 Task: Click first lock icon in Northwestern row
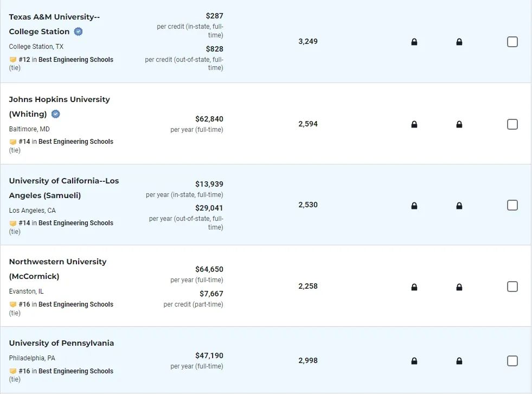coord(414,287)
